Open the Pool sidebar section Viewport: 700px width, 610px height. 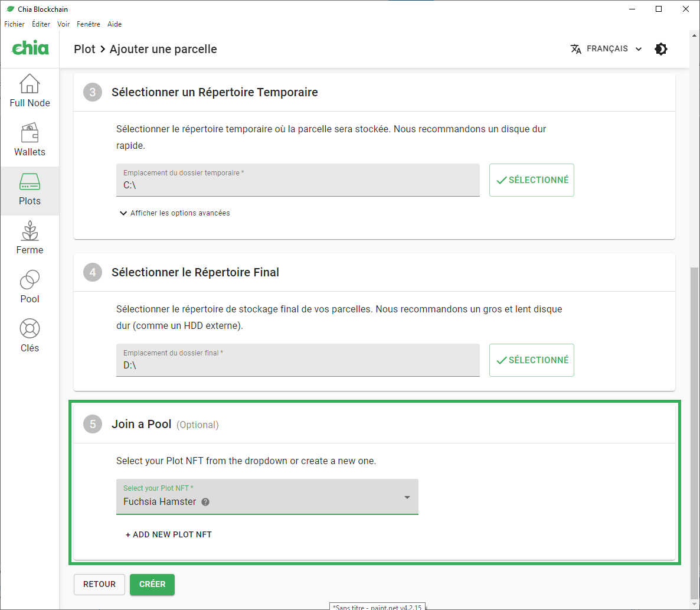[30, 288]
